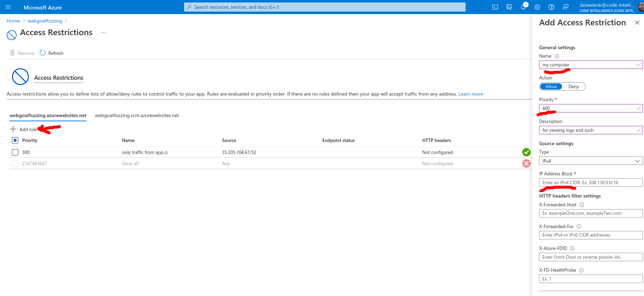Click the Description input field

(x=591, y=130)
